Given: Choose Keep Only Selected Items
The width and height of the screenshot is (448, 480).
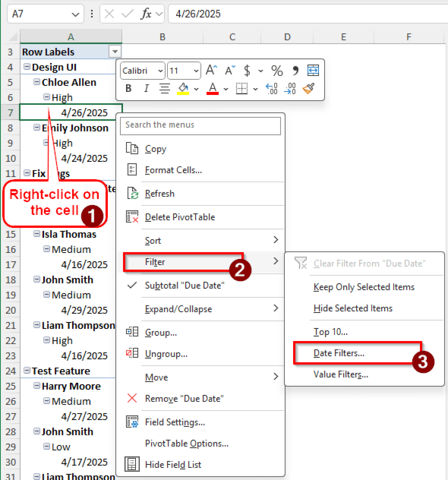Looking at the screenshot, I should point(364,287).
